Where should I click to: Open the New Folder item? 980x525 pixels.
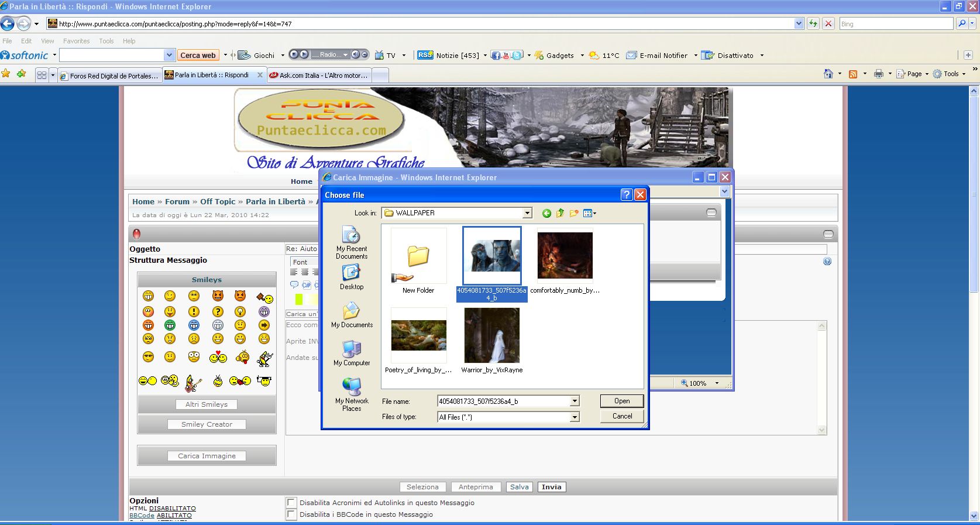pyautogui.click(x=418, y=260)
